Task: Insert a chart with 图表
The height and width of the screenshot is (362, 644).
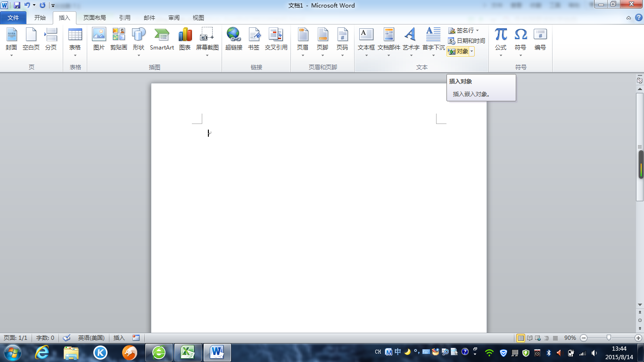Action: 185,39
